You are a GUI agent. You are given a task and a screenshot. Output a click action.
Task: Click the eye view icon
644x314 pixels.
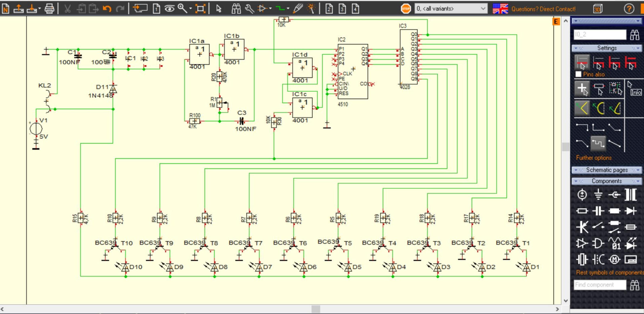click(x=170, y=9)
